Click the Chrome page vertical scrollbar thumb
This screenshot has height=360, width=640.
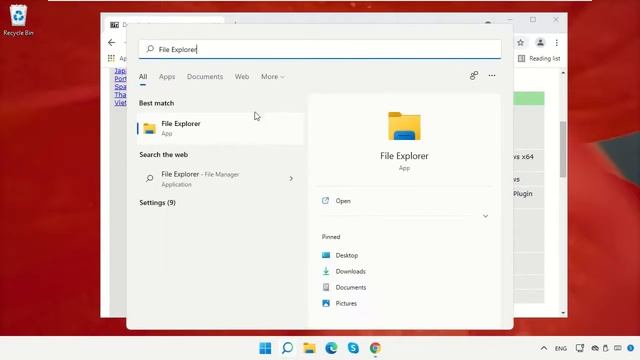pos(563,149)
